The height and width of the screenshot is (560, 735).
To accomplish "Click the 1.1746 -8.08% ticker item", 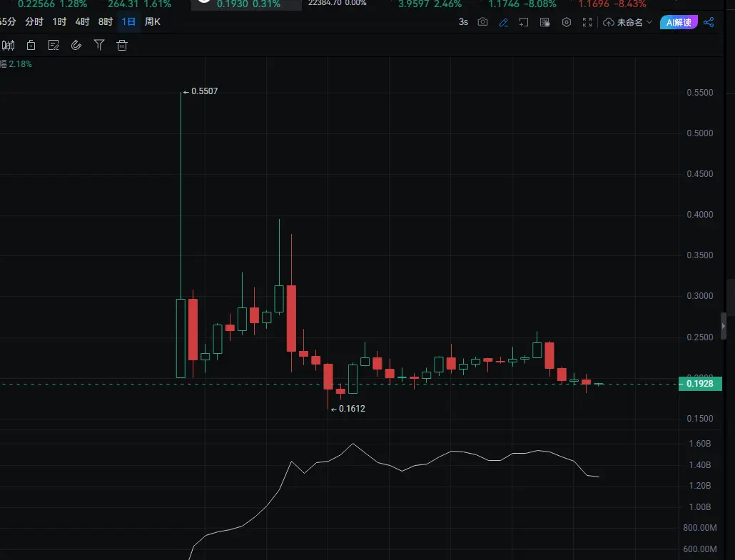I will (522, 4).
